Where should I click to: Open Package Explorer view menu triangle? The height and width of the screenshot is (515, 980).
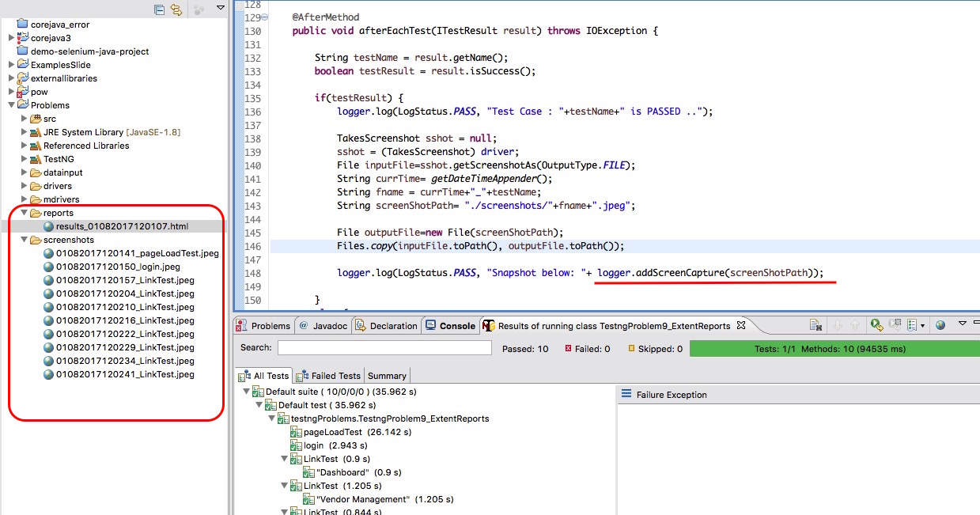pyautogui.click(x=221, y=8)
